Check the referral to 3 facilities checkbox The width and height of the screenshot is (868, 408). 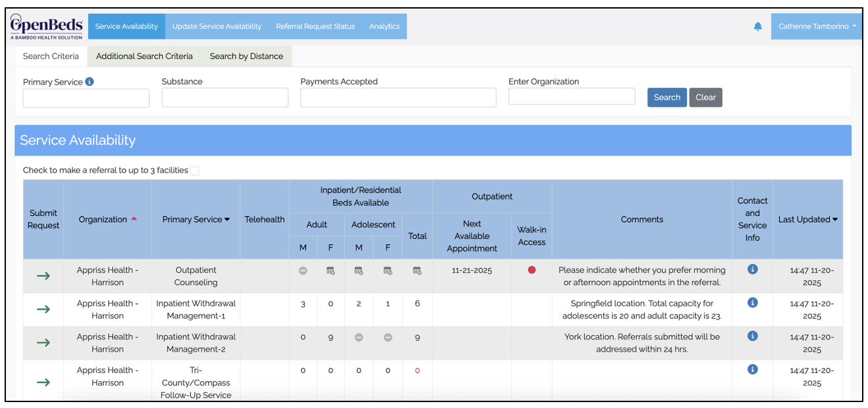194,170
